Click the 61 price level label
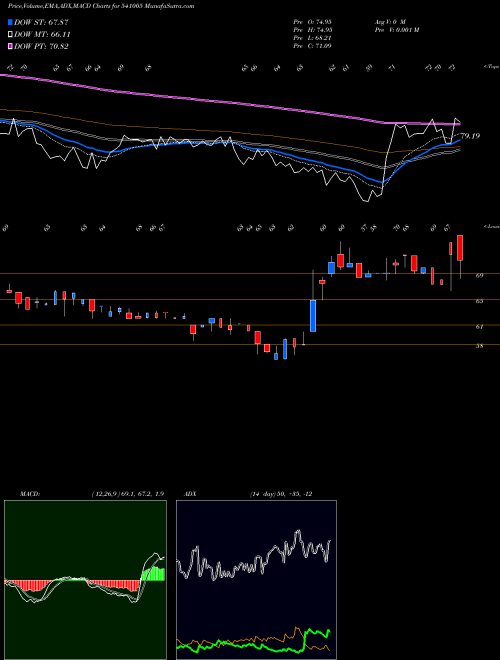 tap(479, 326)
